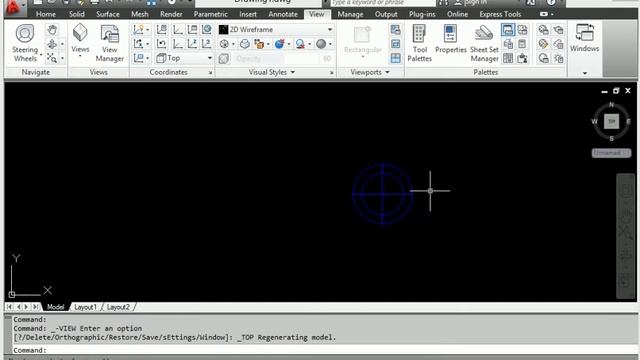
Task: Click the Named viewports icon
Action: coord(396,29)
